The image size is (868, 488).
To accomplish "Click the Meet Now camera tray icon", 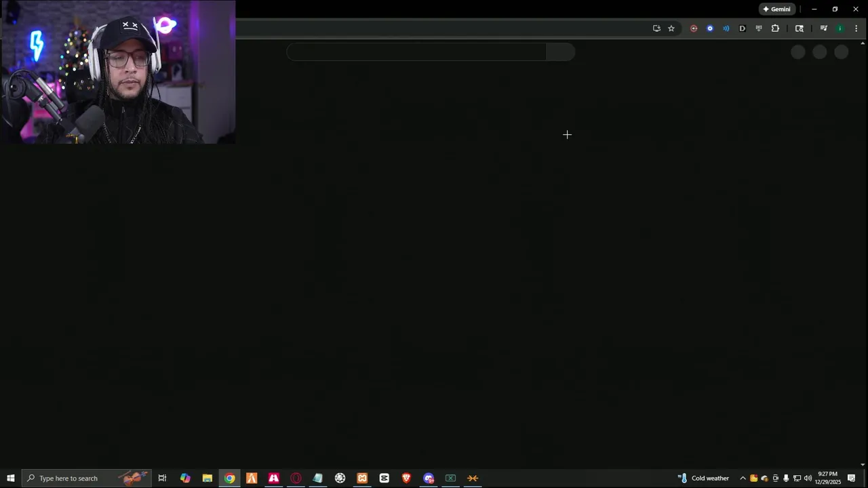I will tap(776, 479).
